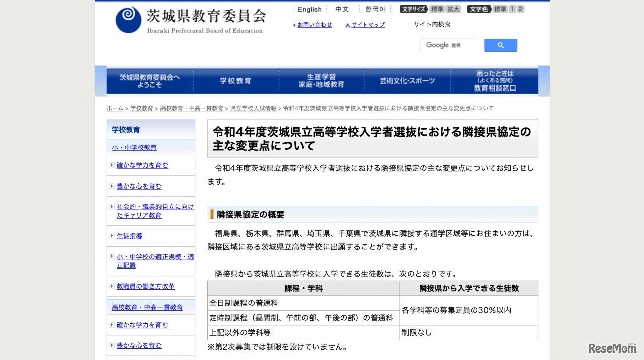Expand the 豊かな心を育む sidebar entry
The width and height of the screenshot is (644, 360).
(138, 186)
